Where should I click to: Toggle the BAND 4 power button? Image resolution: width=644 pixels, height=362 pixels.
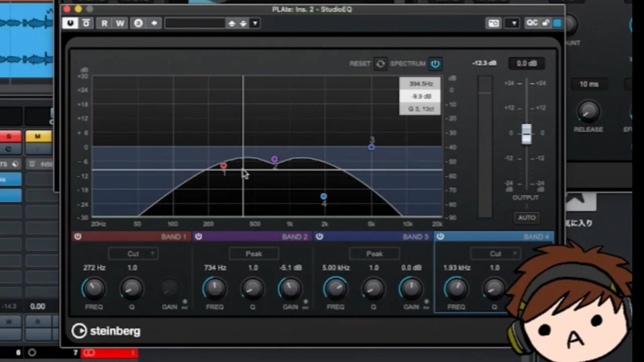coord(440,237)
